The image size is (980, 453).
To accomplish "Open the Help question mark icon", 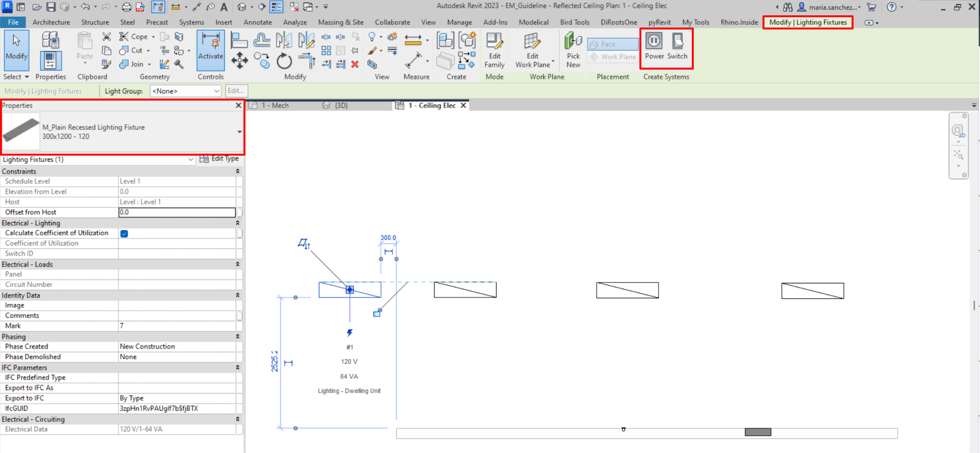I will click(891, 7).
